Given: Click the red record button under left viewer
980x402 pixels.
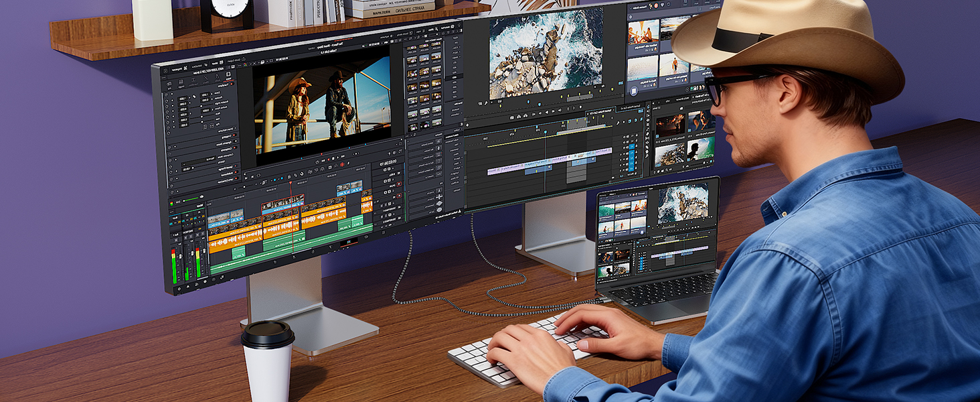Looking at the screenshot, I should [x=341, y=164].
